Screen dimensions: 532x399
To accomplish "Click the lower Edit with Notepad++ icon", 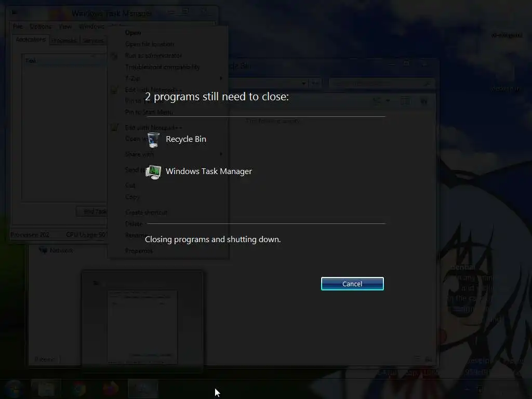I will (114, 127).
